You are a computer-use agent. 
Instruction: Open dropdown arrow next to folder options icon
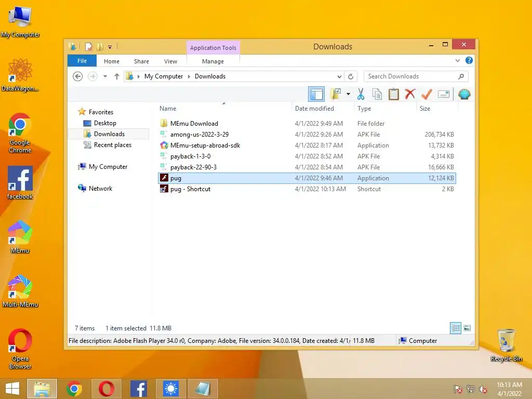pos(348,94)
